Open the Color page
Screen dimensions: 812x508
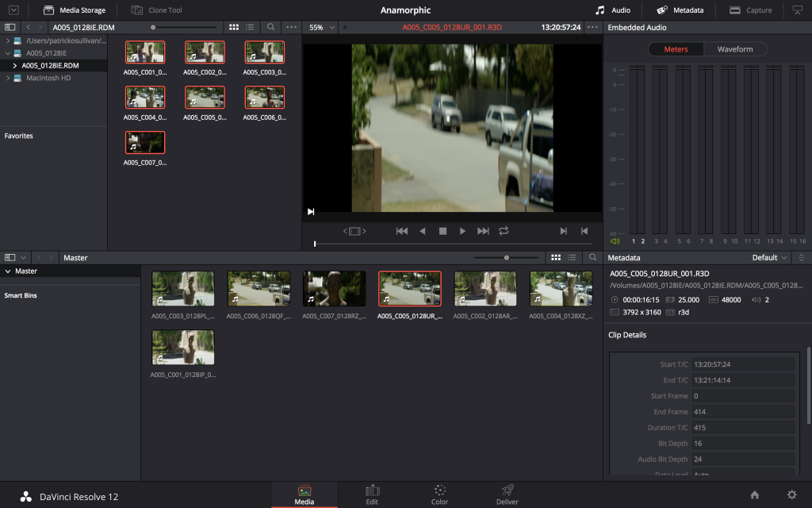click(x=439, y=494)
